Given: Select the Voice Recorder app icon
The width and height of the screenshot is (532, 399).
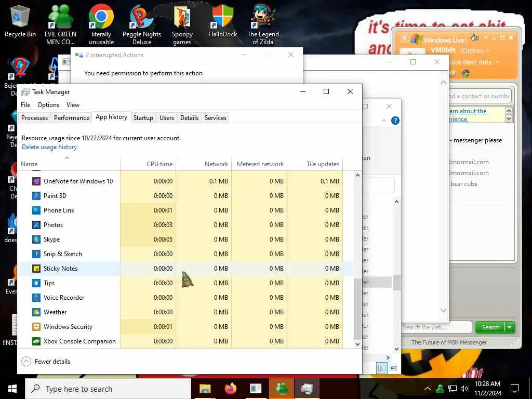Looking at the screenshot, I should tap(36, 298).
